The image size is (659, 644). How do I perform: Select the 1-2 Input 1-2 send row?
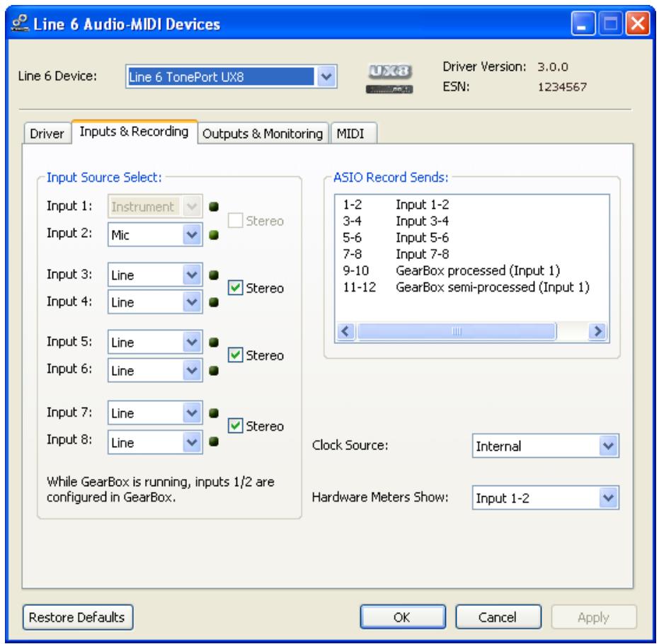click(x=471, y=205)
